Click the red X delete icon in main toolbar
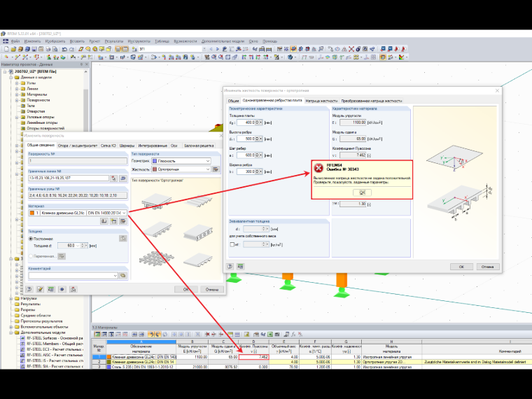532x399 pixels. [351, 49]
